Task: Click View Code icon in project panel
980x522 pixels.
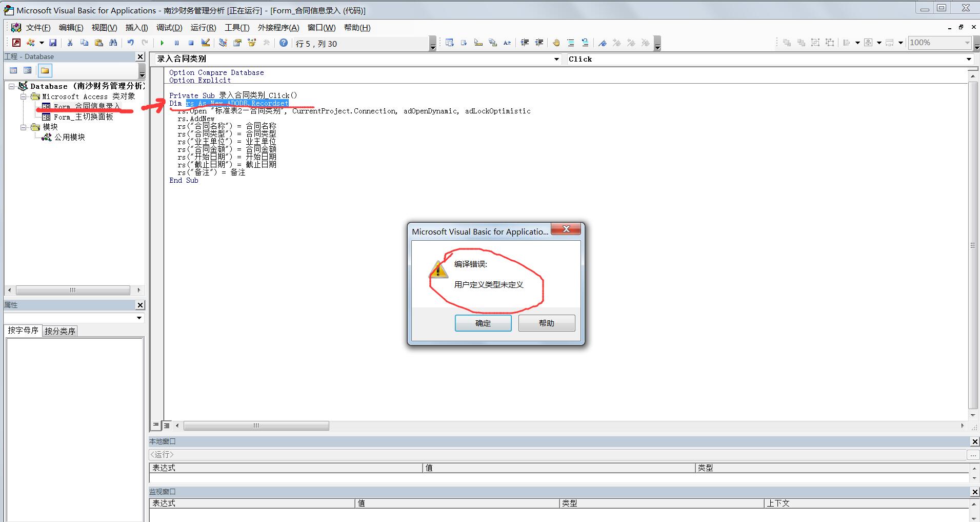Action: coord(14,70)
